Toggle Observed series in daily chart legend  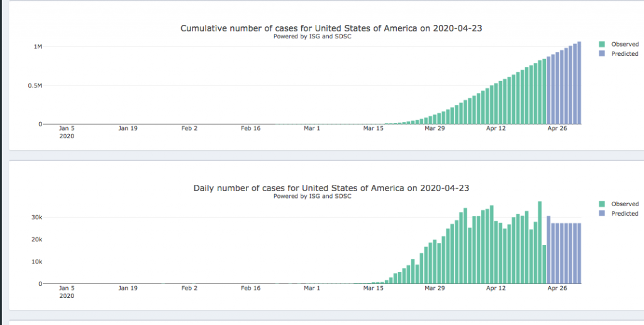tap(625, 204)
